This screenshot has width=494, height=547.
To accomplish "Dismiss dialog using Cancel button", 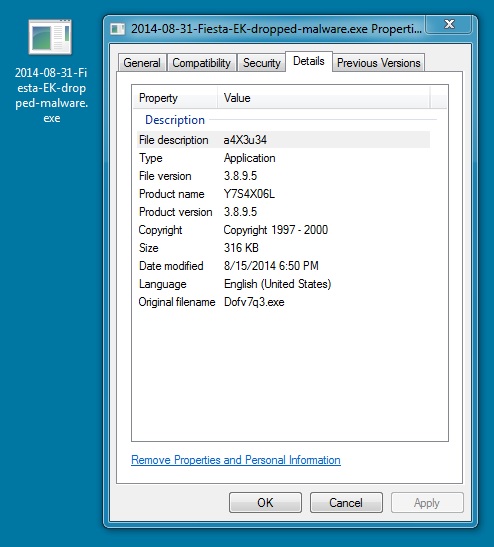I will 346,503.
